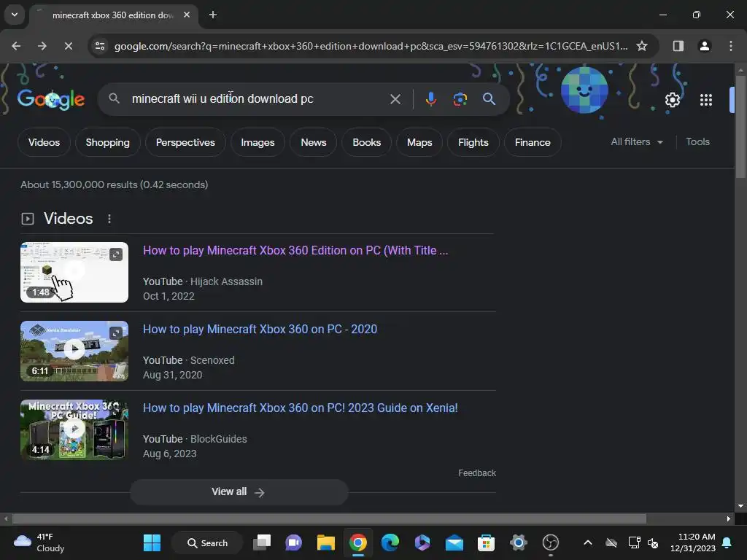The width and height of the screenshot is (747, 560).
Task: Open Minecraft Xbox 360 on PC 2020 link
Action: (260, 329)
